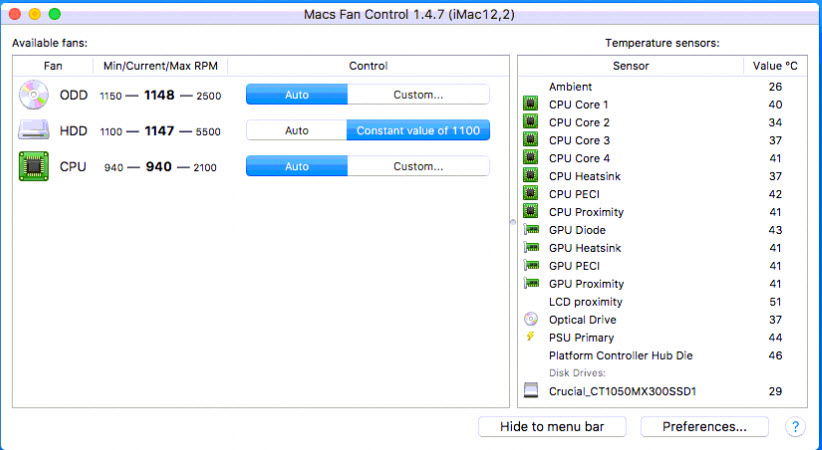Open Preferences dialog
822x450 pixels.
point(705,426)
